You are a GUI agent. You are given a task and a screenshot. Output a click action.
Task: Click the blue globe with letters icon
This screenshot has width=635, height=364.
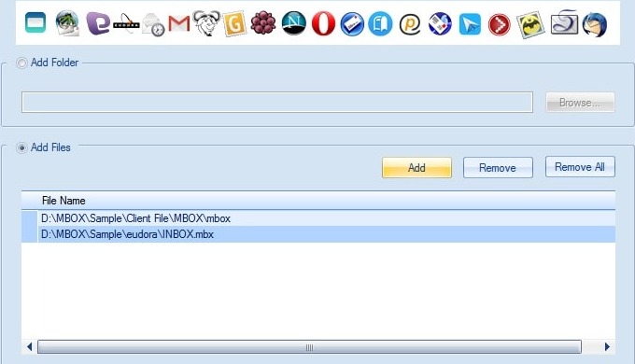(440, 24)
